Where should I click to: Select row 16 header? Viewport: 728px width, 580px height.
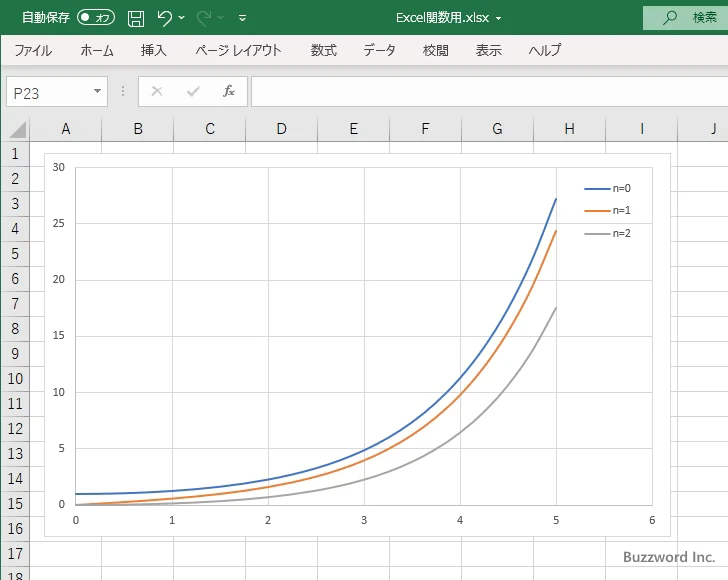click(x=15, y=528)
